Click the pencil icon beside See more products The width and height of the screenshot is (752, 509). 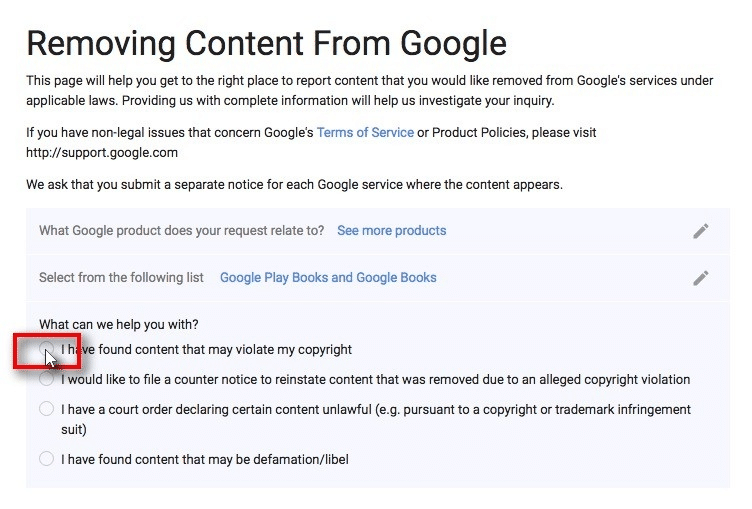coord(701,231)
